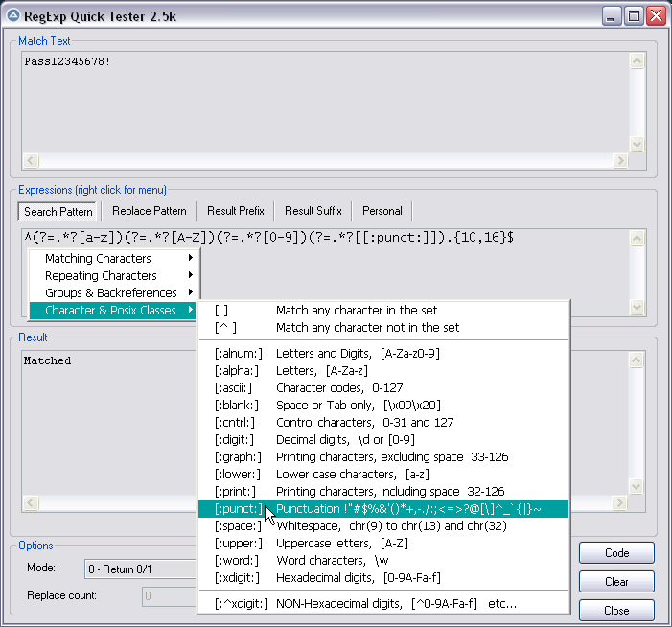Screen dimensions: 672x627
Task: Click Result box scroll down arrow
Action: pyautogui.click(x=636, y=486)
